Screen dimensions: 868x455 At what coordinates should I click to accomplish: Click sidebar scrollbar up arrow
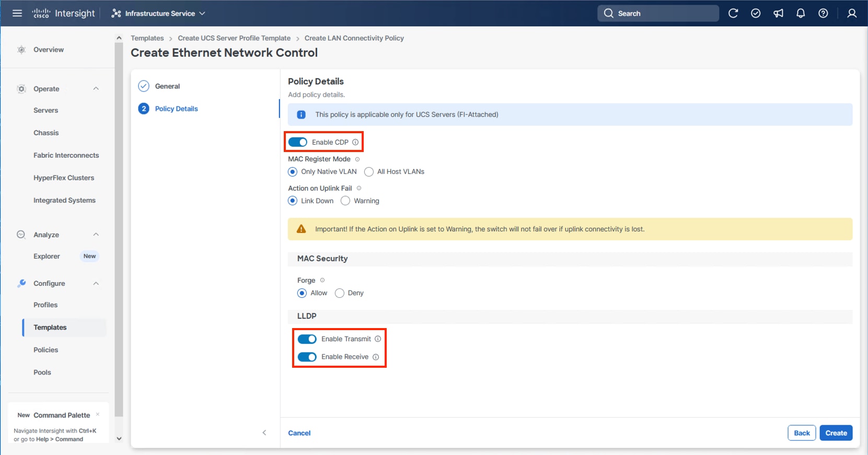click(119, 38)
